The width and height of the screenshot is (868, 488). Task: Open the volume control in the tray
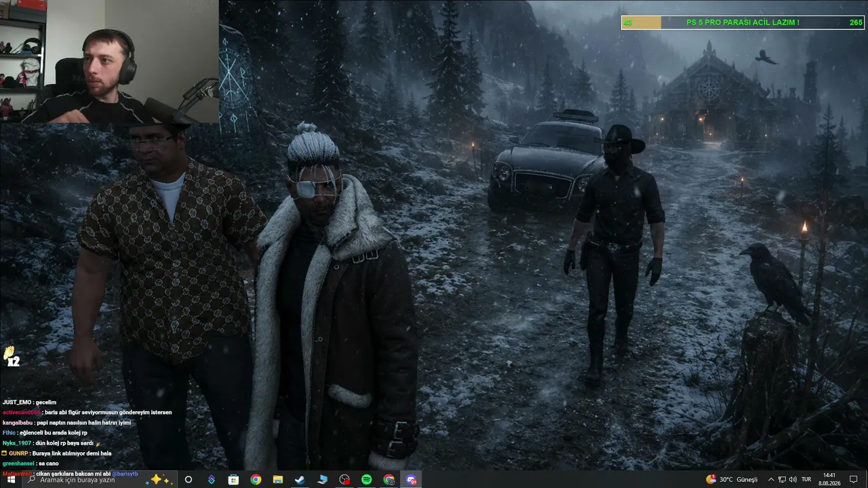[x=793, y=480]
